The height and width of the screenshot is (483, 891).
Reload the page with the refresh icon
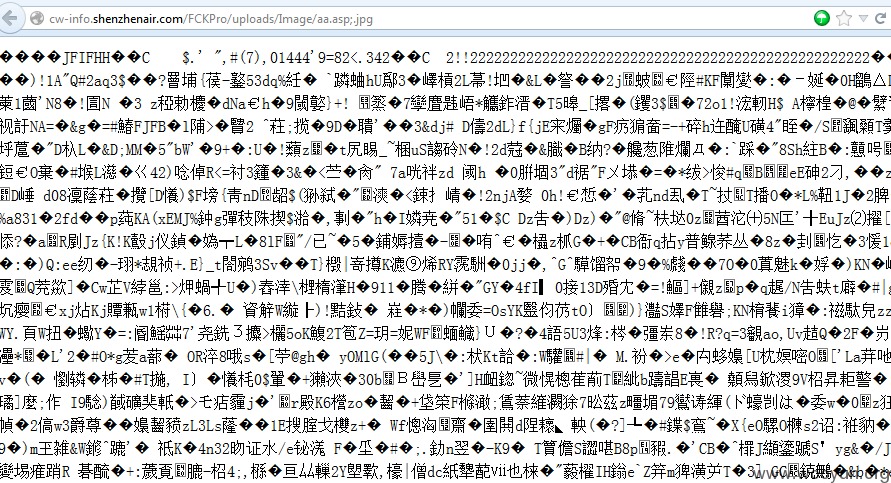click(881, 18)
